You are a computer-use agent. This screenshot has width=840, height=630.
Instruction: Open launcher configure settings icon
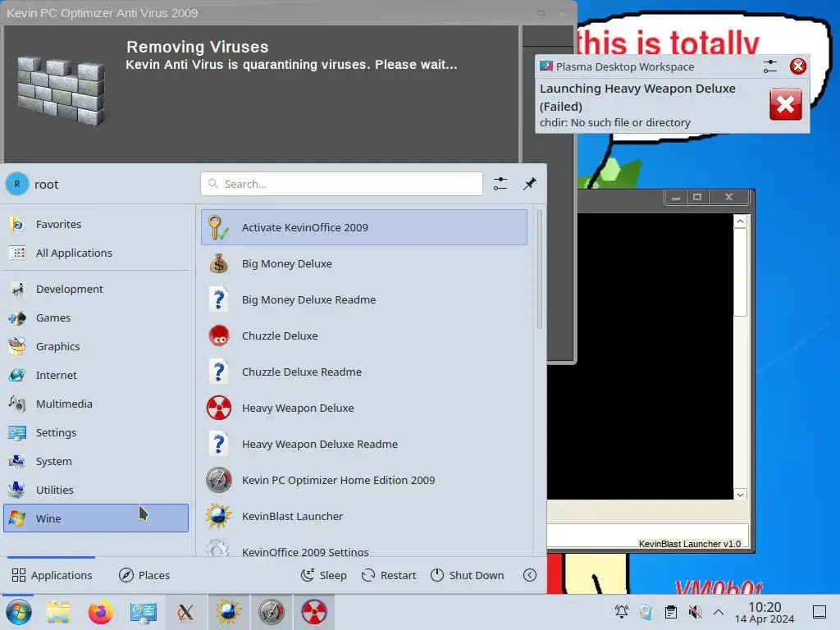[500, 184]
